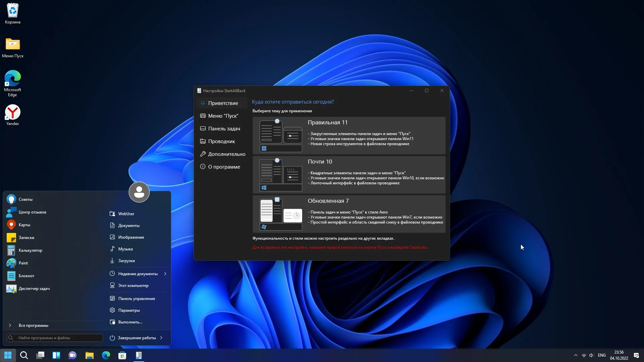Screen dimensions: 644x362
Task: Switch to the Меню "Пуск" tab
Action: pyautogui.click(x=223, y=116)
